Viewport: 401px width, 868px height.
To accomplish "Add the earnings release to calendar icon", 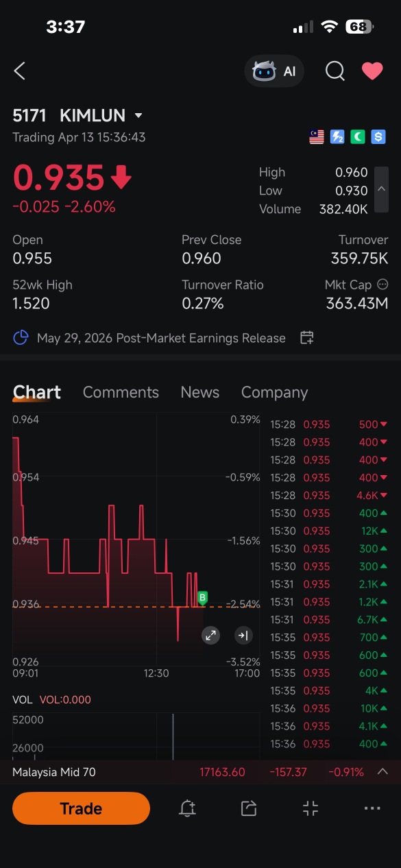I will (x=307, y=337).
